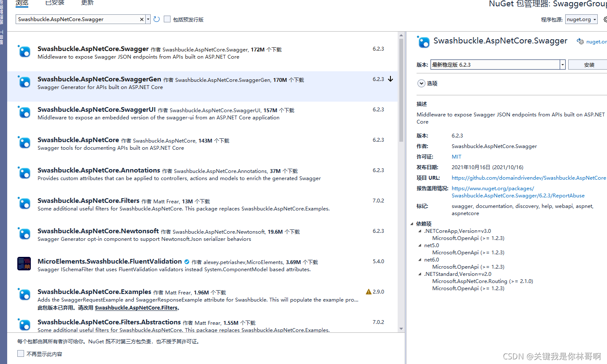Screen dimensions: 607x364
Task: Open the nuget.org link in details header
Action: (596, 41)
